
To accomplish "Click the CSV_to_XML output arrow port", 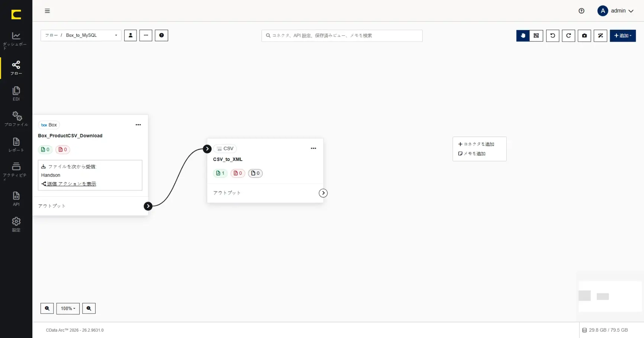I will [323, 193].
